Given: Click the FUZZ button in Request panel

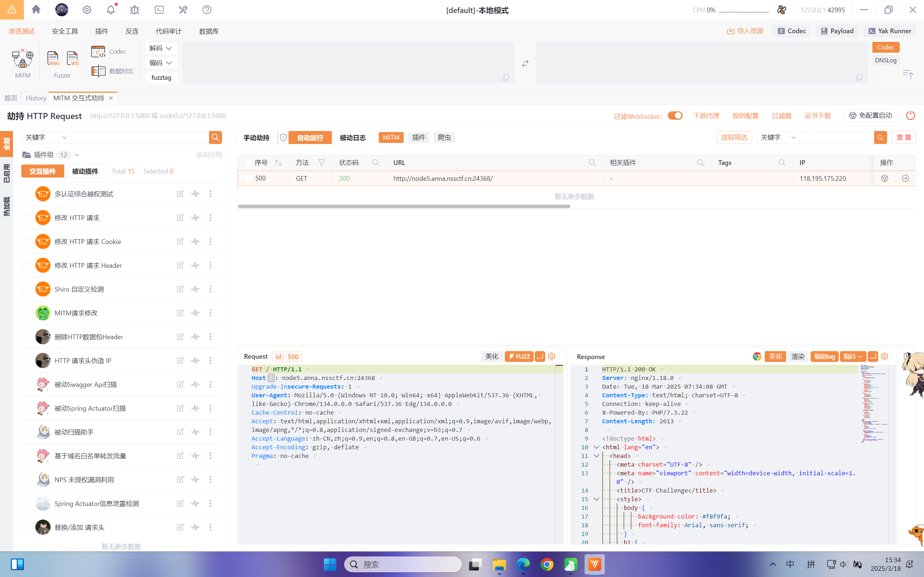Looking at the screenshot, I should [x=519, y=357].
